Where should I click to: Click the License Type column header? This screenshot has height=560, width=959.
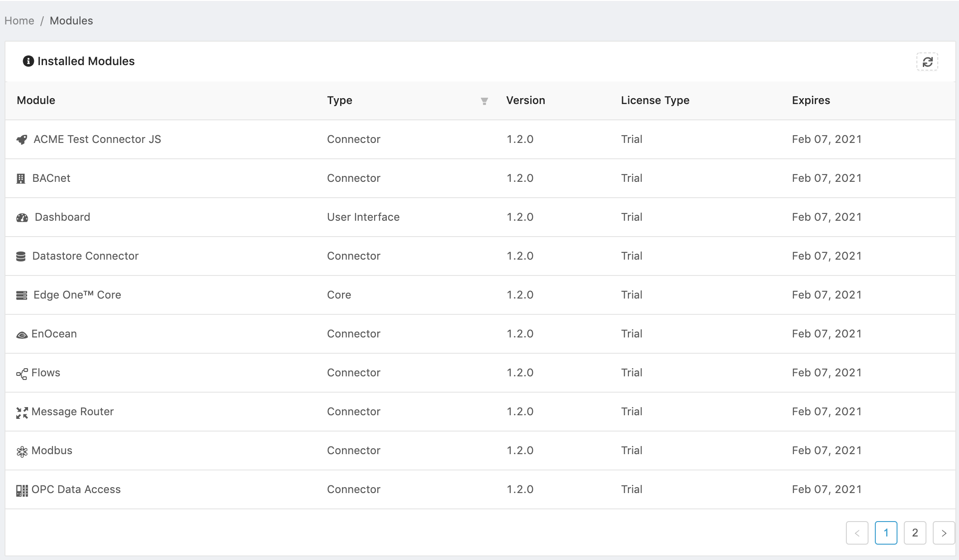[655, 100]
